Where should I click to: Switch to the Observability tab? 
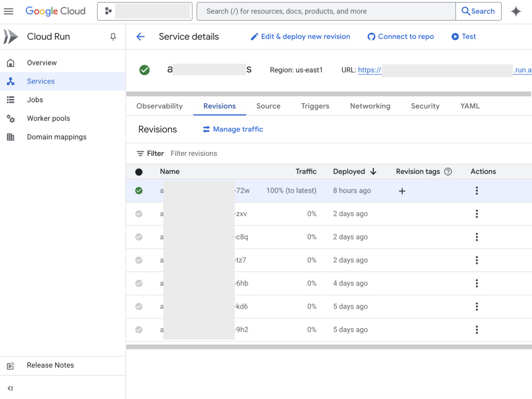click(x=160, y=106)
